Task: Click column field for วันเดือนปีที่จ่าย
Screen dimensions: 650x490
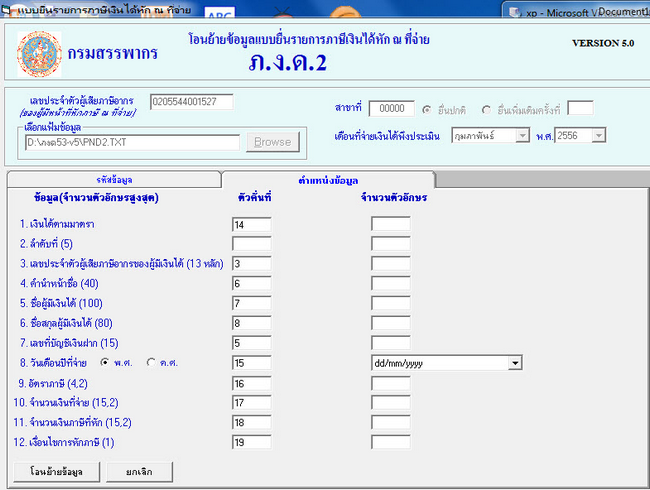Action: coord(252,363)
